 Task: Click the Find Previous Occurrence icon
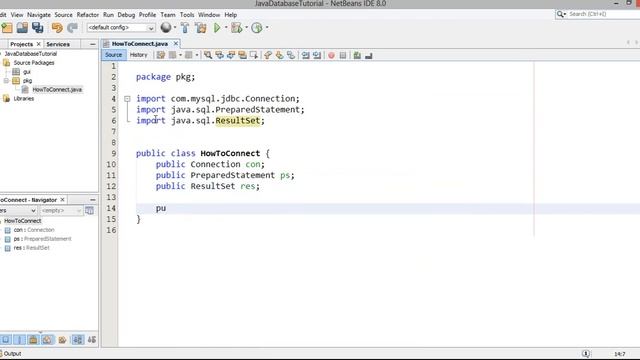(219, 55)
